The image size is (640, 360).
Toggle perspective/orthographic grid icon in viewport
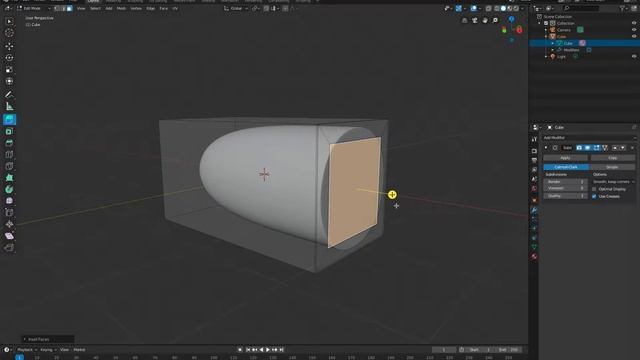(x=464, y=20)
